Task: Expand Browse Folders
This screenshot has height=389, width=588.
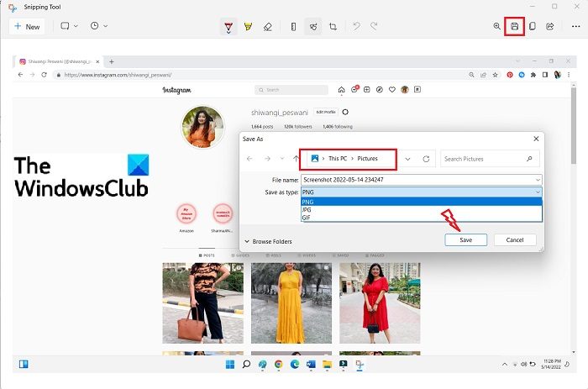Action: tap(268, 242)
